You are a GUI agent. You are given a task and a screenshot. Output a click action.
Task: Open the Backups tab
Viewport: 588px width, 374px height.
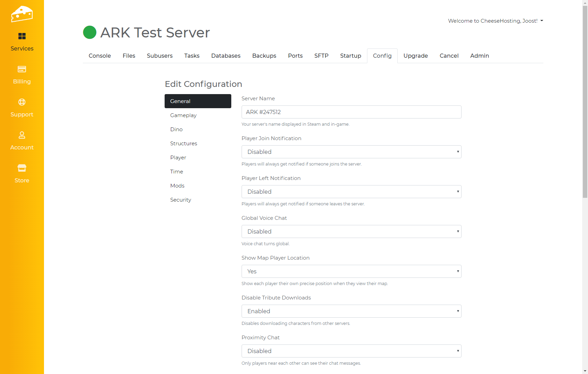[264, 56]
